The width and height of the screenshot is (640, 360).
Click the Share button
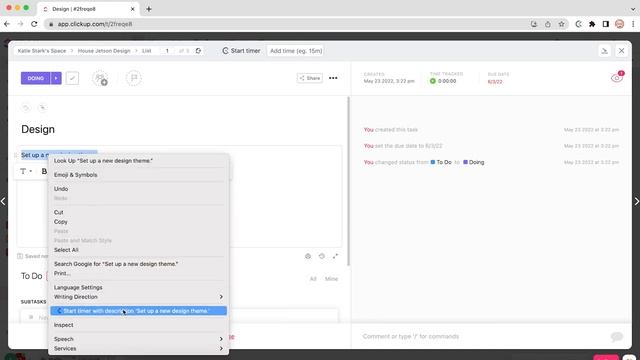310,78
